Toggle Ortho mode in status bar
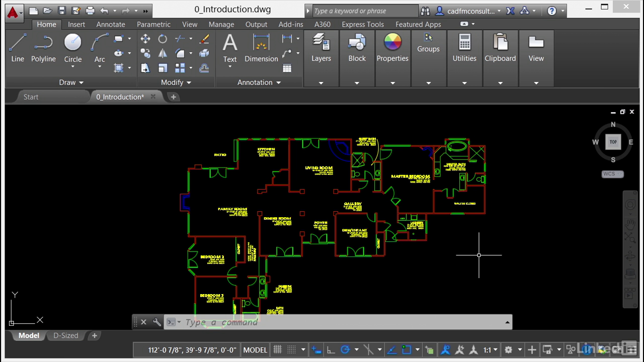This screenshot has width=644, height=362. click(x=331, y=350)
